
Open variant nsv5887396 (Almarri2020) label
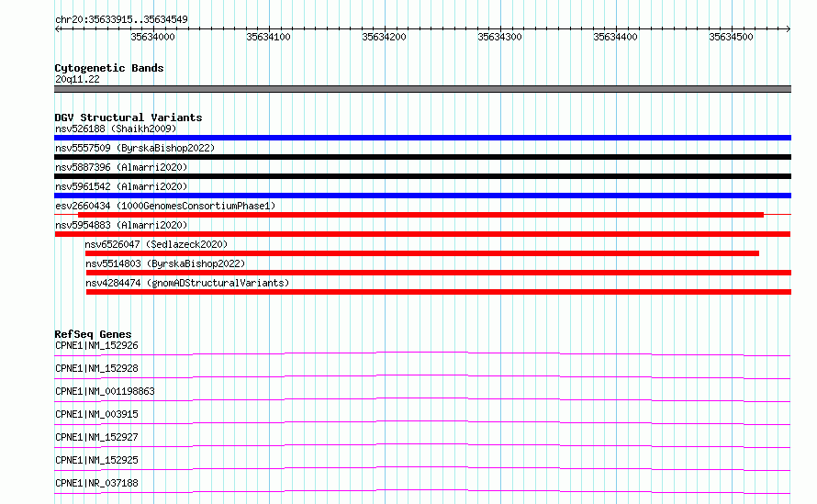pos(121,167)
